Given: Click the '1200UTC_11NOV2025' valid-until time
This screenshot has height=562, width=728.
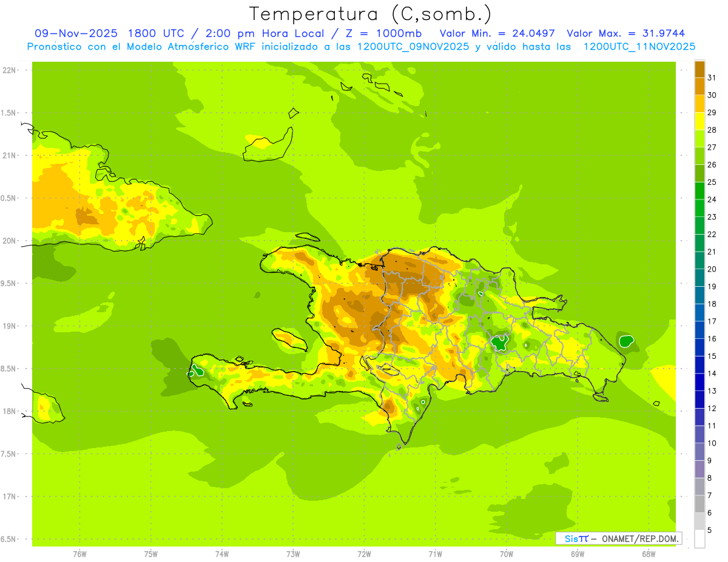Looking at the screenshot, I should (639, 47).
